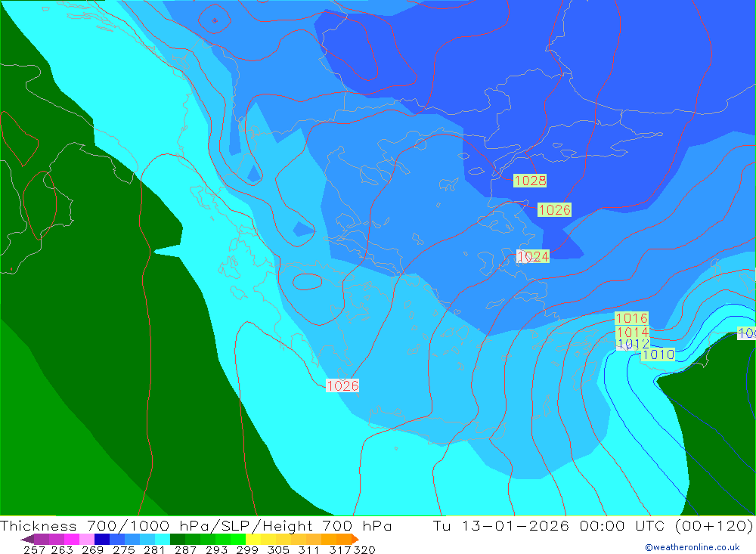Click the blue 1012 contour label
Image resolution: width=756 pixels, height=554 pixels.
click(633, 344)
